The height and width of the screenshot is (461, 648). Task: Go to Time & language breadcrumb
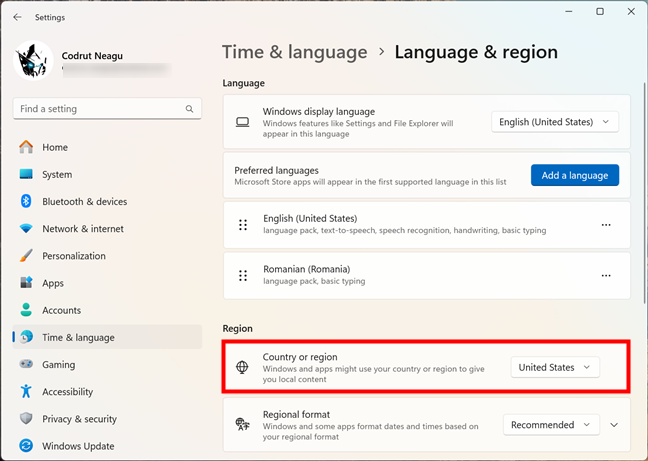(295, 52)
